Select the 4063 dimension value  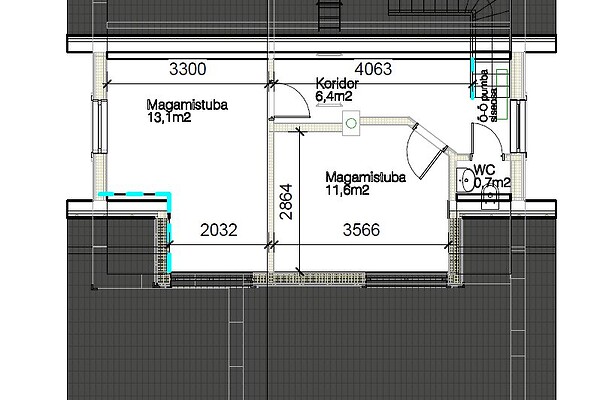coord(374,69)
